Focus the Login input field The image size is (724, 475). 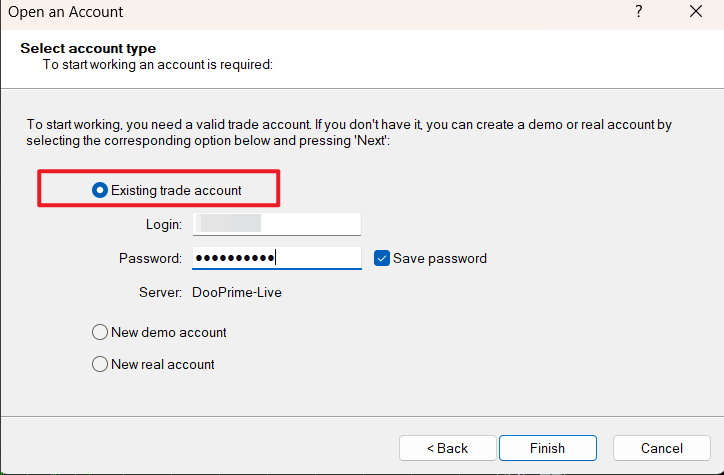click(x=277, y=224)
